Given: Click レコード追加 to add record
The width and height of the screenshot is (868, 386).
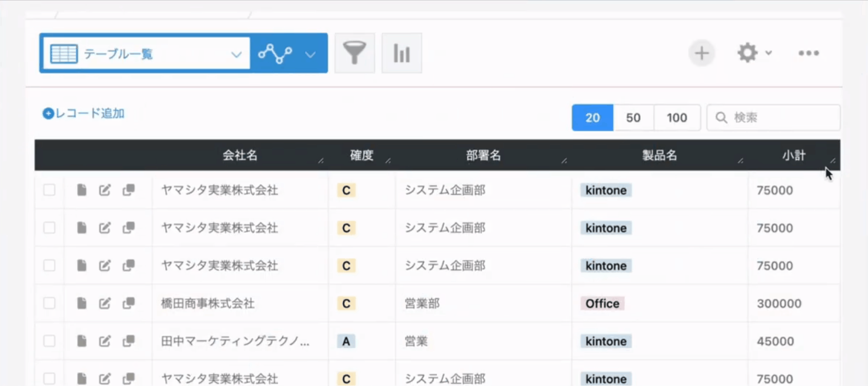Looking at the screenshot, I should click(83, 113).
